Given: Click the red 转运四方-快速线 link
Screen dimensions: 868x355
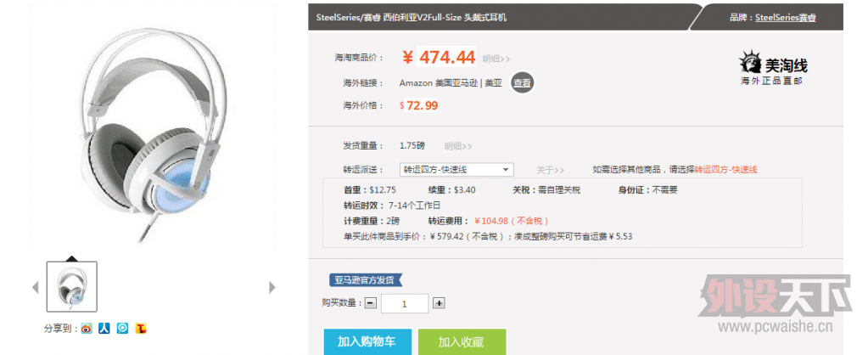Looking at the screenshot, I should [725, 170].
